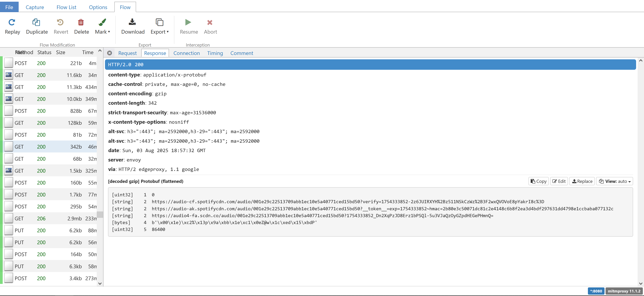Screen dimensions: 644x296
Task: Download the flow content
Action: click(133, 23)
